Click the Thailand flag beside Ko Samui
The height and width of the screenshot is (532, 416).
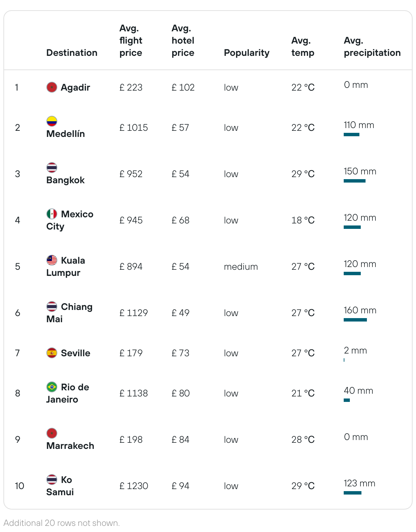pos(52,480)
